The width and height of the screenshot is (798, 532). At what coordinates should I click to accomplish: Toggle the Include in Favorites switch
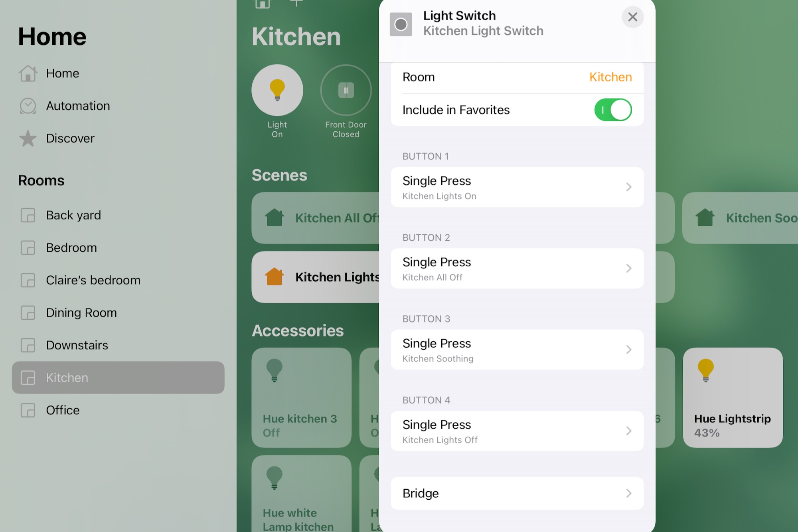click(614, 109)
